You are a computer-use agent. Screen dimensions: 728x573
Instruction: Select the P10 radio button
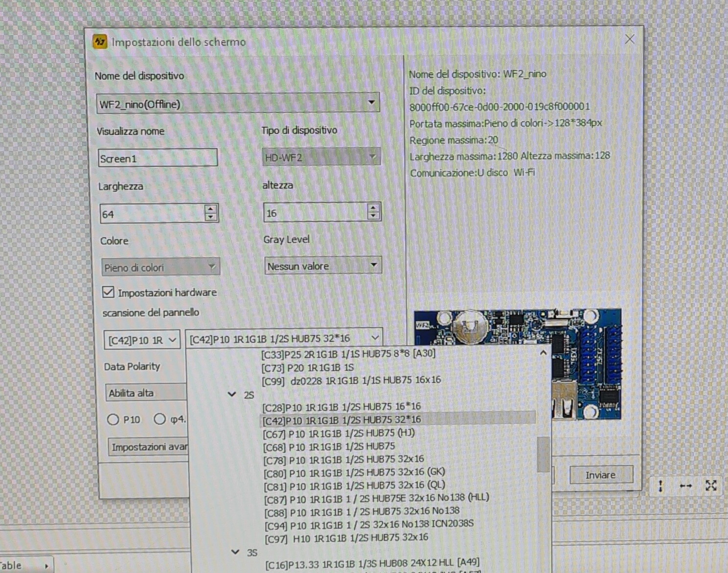coord(113,419)
